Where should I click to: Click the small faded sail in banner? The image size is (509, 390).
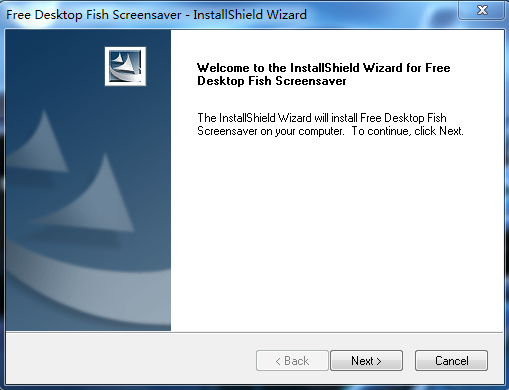[x=40, y=143]
